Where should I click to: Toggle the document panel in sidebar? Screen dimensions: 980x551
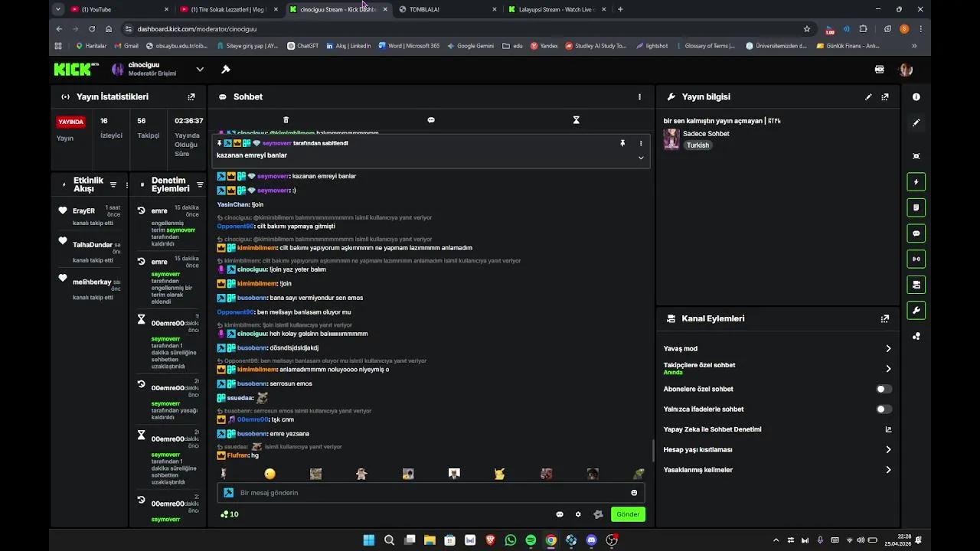coord(916,207)
